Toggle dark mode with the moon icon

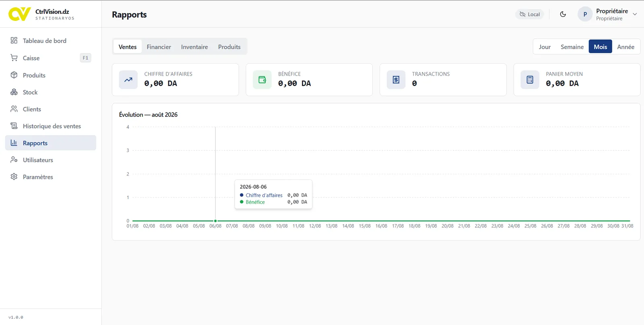pyautogui.click(x=563, y=14)
